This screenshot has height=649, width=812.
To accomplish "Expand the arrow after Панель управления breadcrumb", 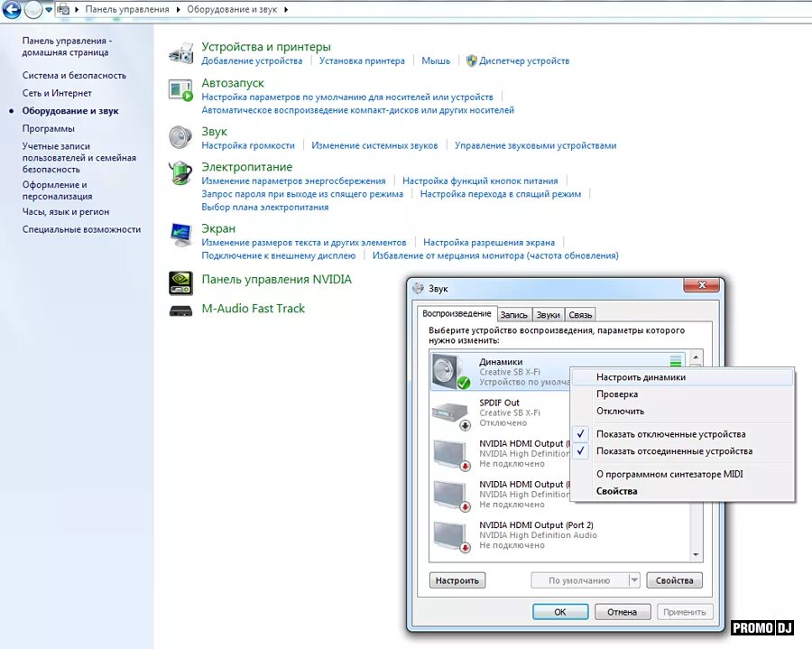I will pyautogui.click(x=178, y=9).
